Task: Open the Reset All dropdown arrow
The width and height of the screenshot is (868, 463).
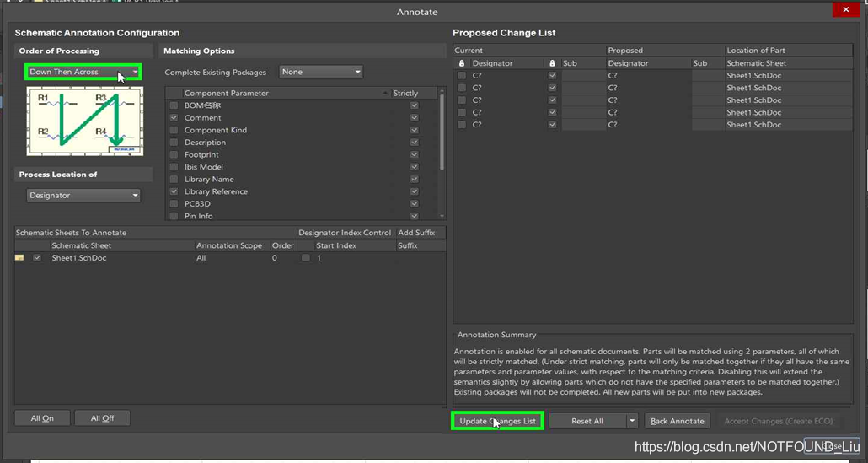Action: coord(632,422)
